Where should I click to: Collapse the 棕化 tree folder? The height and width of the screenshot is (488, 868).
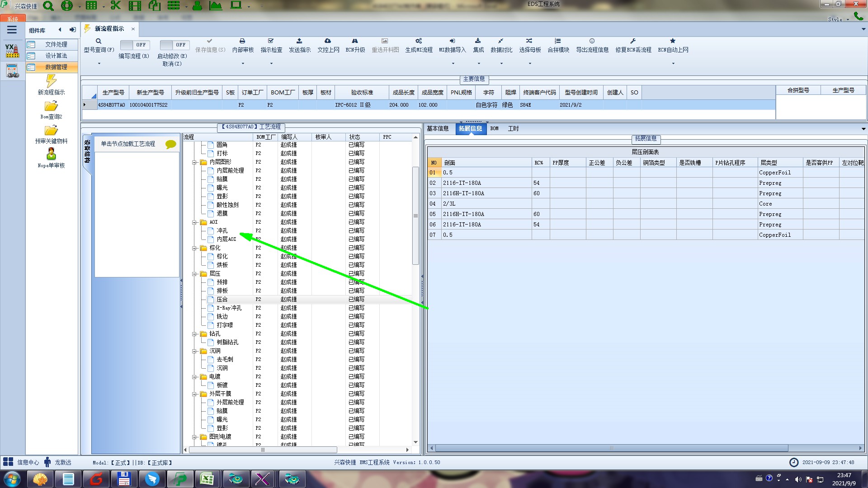(x=194, y=248)
